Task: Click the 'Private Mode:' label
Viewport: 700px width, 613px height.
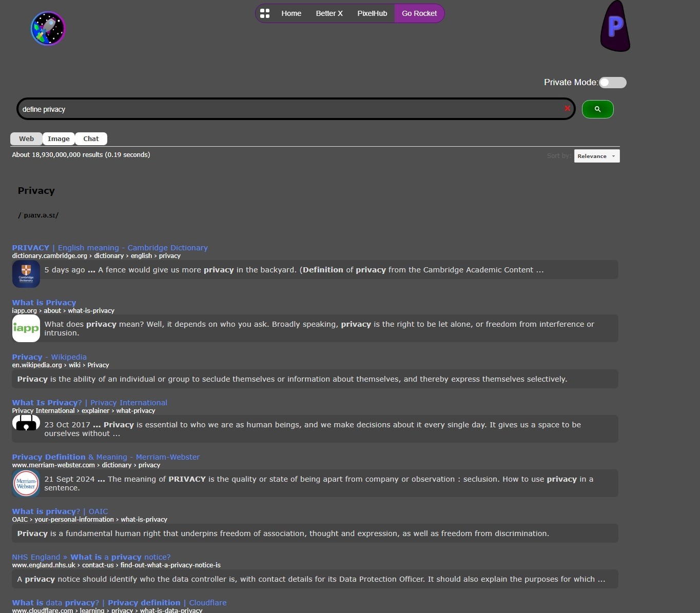Action: pos(571,83)
